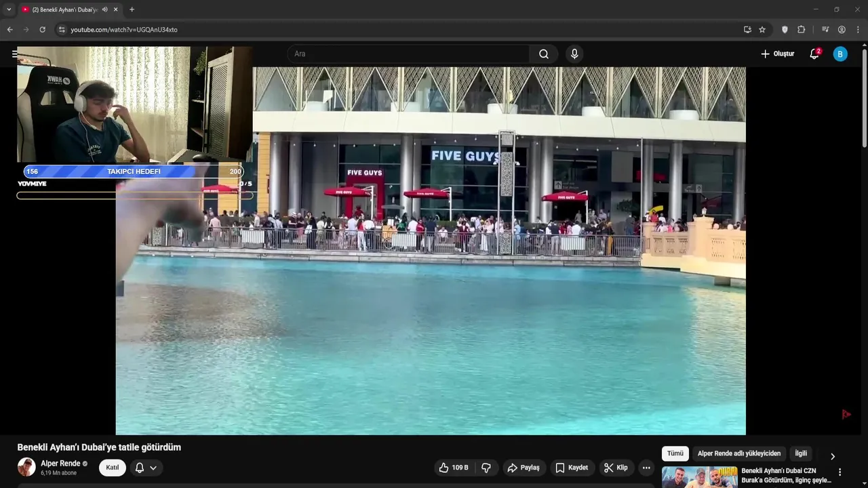
Task: Open a new tab with plus
Action: (132, 9)
